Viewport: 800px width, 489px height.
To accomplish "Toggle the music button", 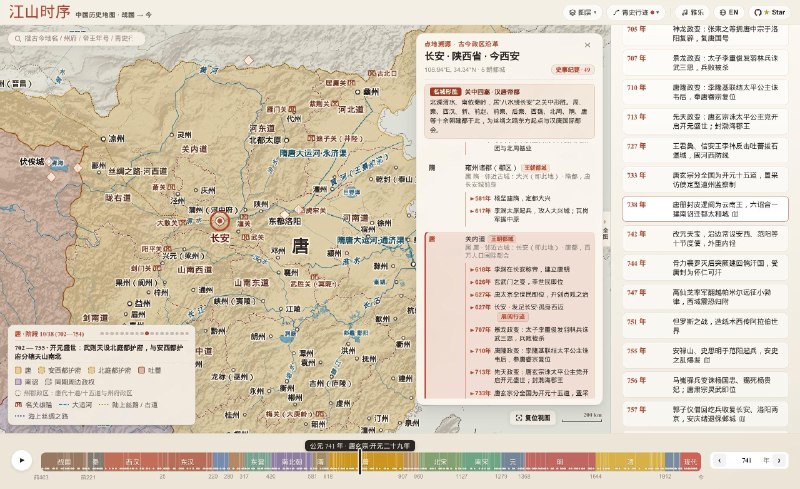I will point(692,12).
